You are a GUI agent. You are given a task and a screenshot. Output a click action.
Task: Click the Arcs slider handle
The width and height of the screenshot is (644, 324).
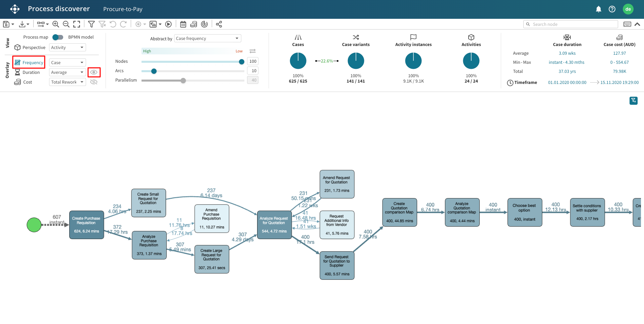[x=154, y=71]
